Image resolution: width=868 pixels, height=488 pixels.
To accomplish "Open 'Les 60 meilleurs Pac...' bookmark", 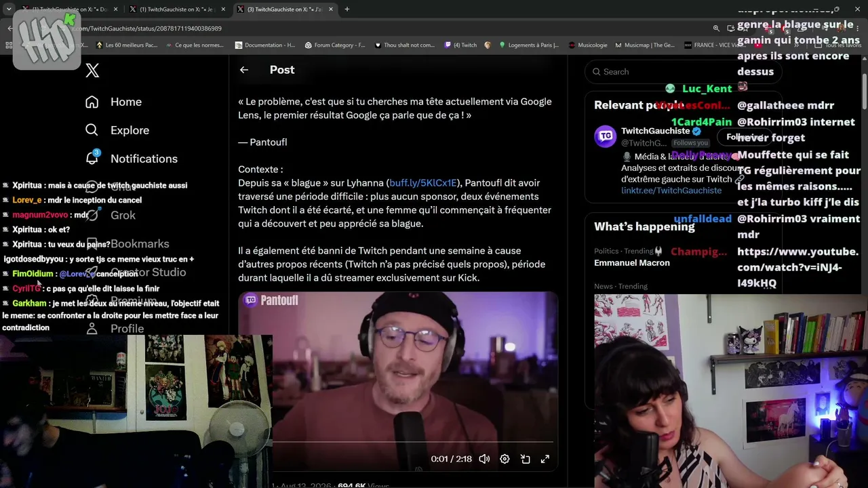I will (127, 45).
